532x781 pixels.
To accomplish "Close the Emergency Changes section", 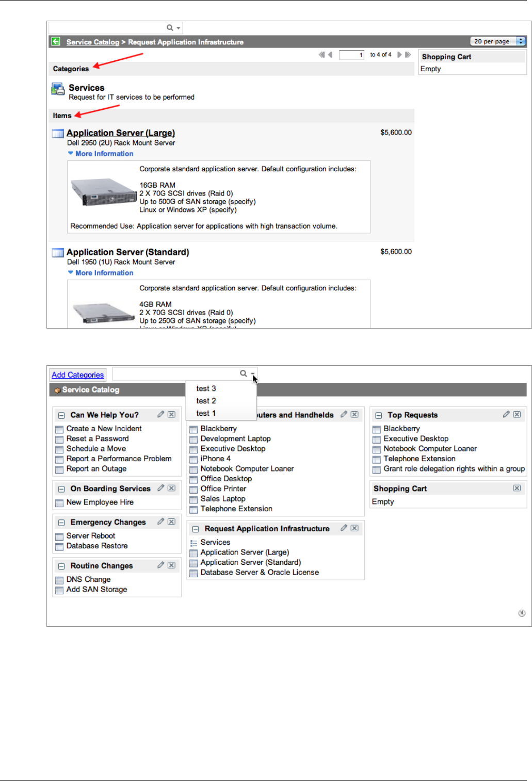I will coord(172,522).
